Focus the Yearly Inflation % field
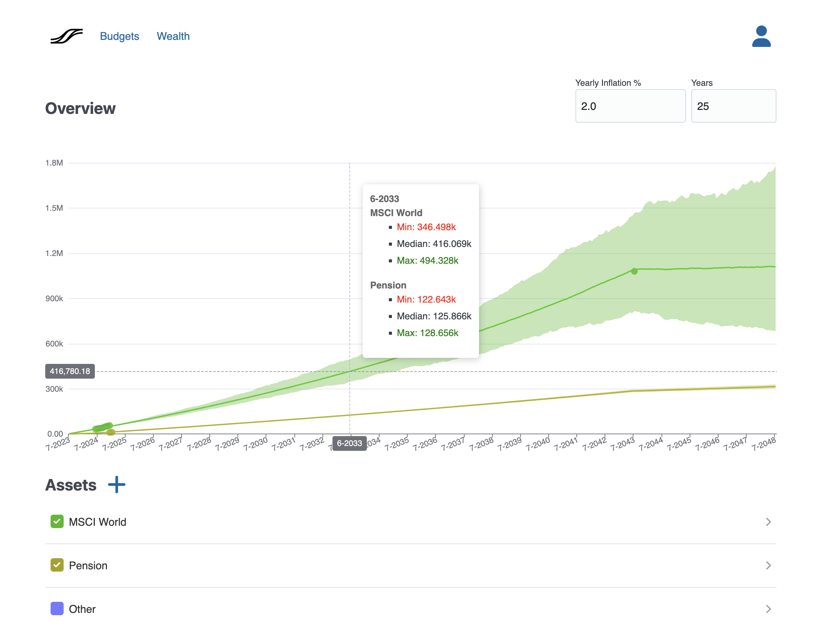This screenshot has width=822, height=644. (x=630, y=106)
